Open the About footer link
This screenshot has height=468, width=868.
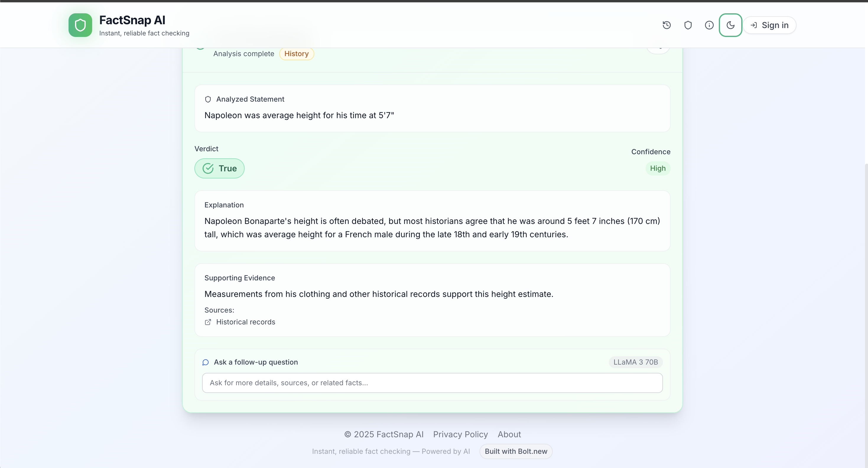509,434
